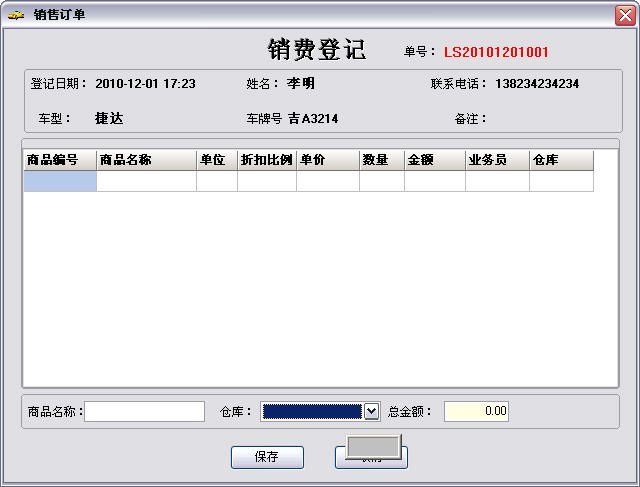Click the red order number LS20101201001
640x487 pixels.
[x=496, y=52]
